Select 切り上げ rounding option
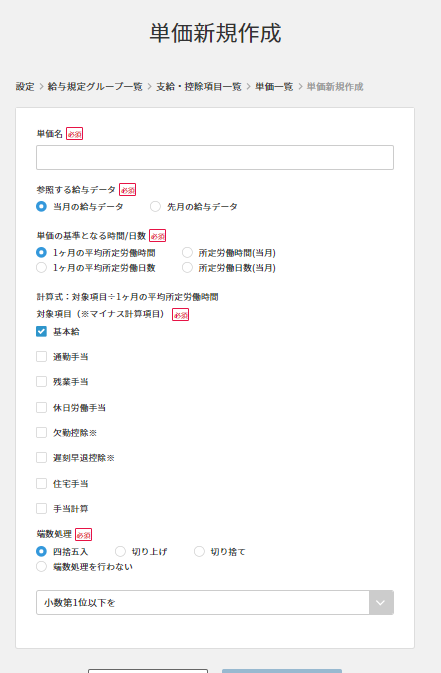Viewport: 441px width, 673px height. coord(120,552)
